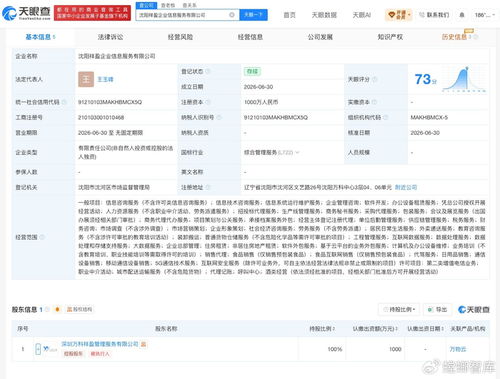Click the green 存续 status badge

(252, 71)
